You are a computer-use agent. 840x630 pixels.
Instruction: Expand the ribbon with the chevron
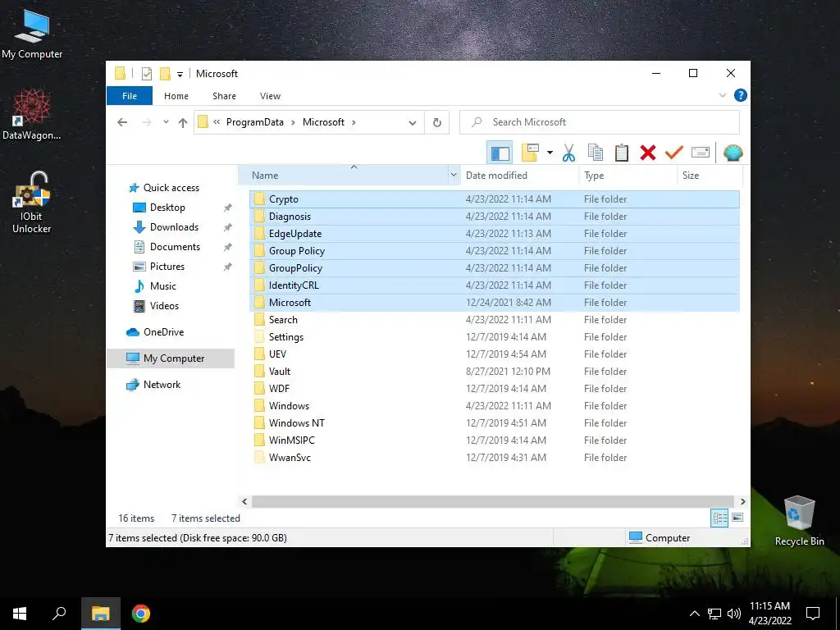722,95
